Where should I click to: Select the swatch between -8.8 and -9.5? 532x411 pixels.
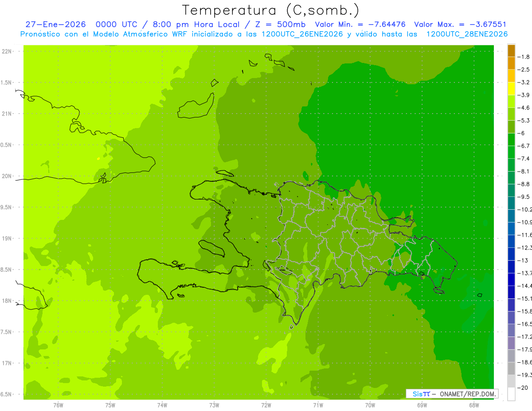(511, 190)
